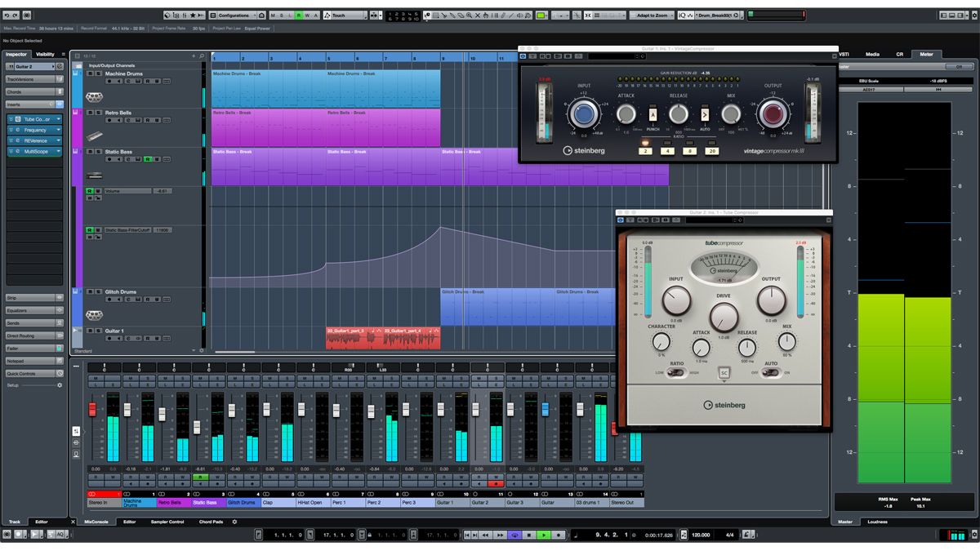This screenshot has width=980, height=551.
Task: Open the edit channel 'e' icon for Guitar 2
Action: coord(59,66)
